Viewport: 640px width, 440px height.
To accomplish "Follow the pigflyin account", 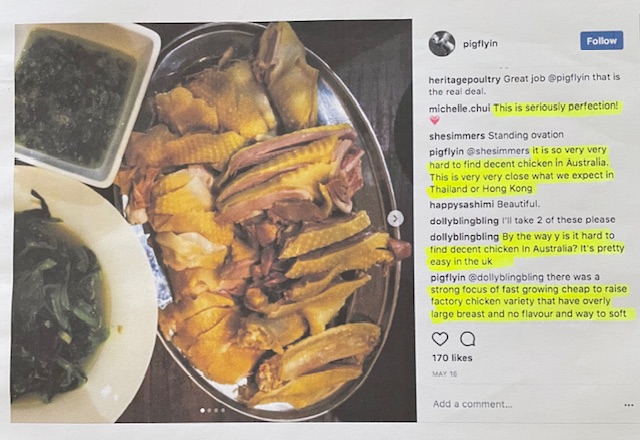I will pyautogui.click(x=602, y=41).
